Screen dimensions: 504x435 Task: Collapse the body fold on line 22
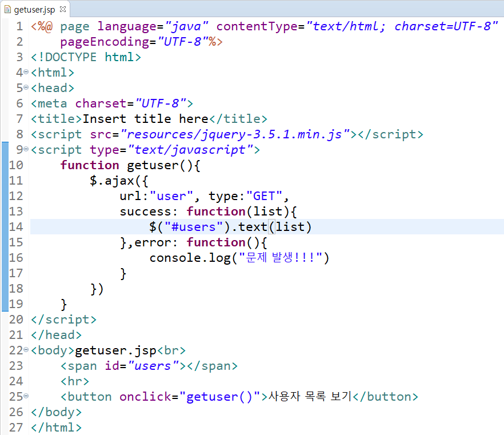tap(26, 350)
